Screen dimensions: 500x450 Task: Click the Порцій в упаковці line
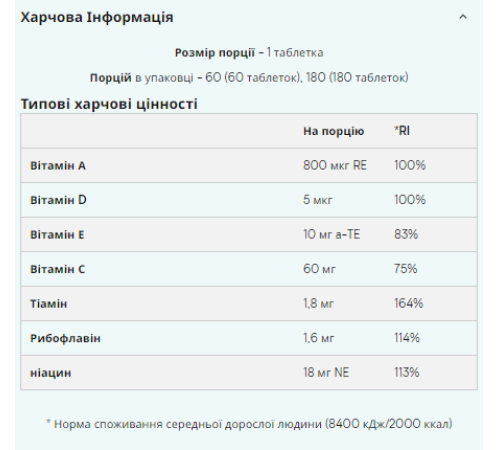coord(249,78)
